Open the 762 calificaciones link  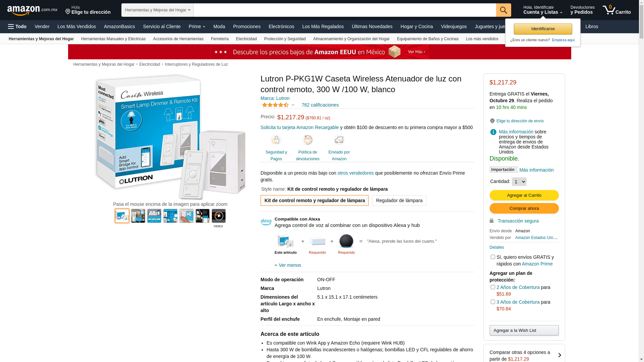click(320, 105)
